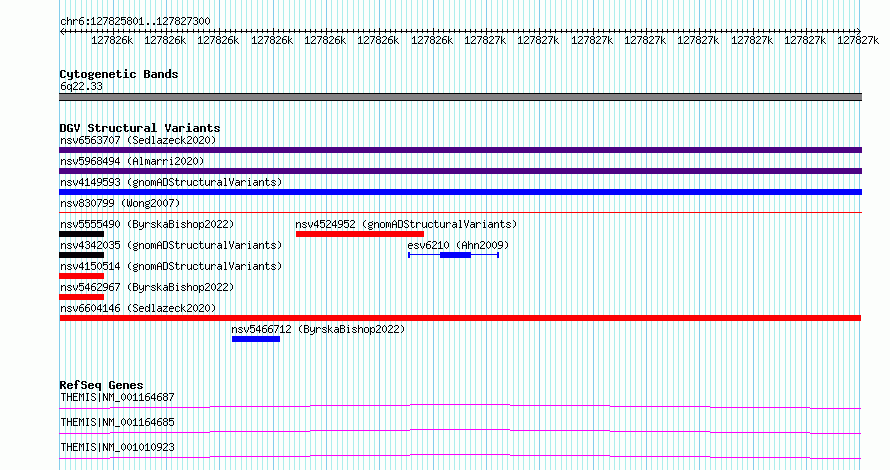This screenshot has width=890, height=470.
Task: Open variant label esv6210 (Ahn2009)
Action: click(x=458, y=245)
